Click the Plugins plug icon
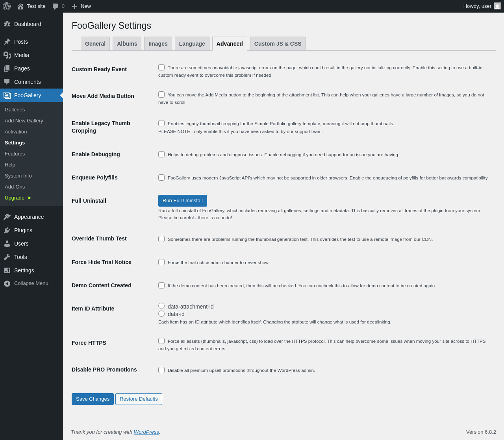 [7, 230]
